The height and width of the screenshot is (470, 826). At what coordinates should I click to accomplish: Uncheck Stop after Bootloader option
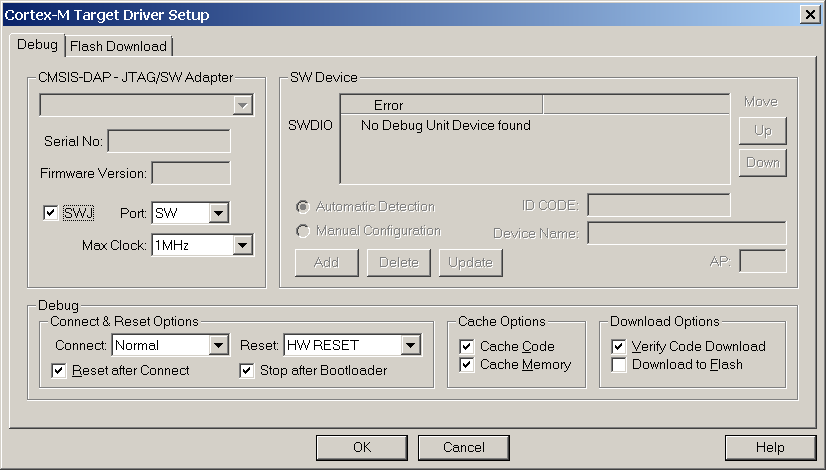[x=247, y=371]
